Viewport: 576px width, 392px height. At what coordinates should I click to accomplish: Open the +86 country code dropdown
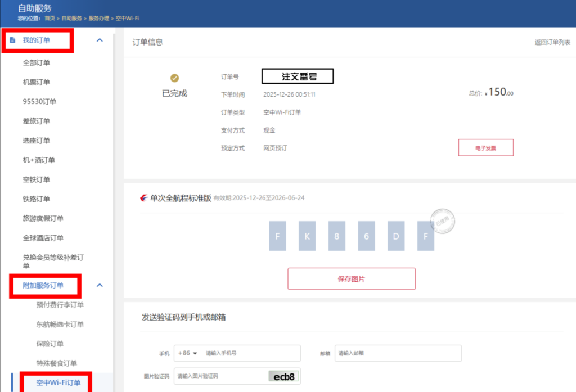(188, 353)
